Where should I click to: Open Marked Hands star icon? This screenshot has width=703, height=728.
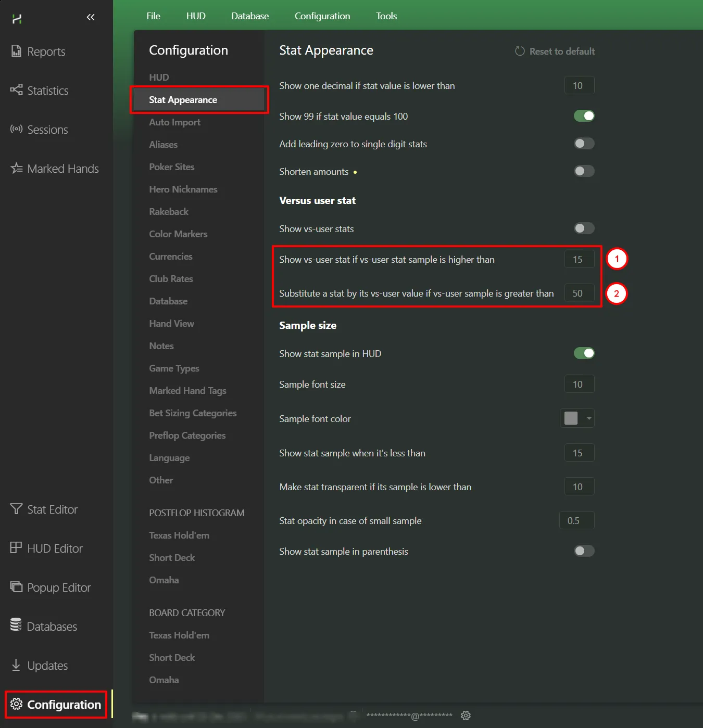coord(16,168)
